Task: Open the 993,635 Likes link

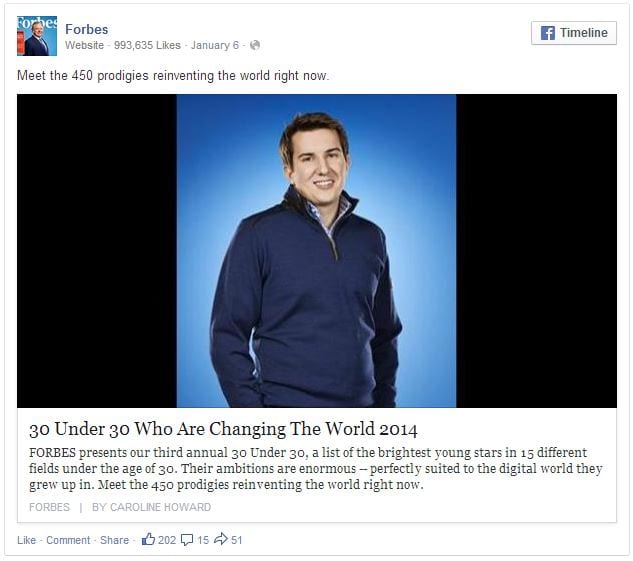Action: (x=147, y=45)
